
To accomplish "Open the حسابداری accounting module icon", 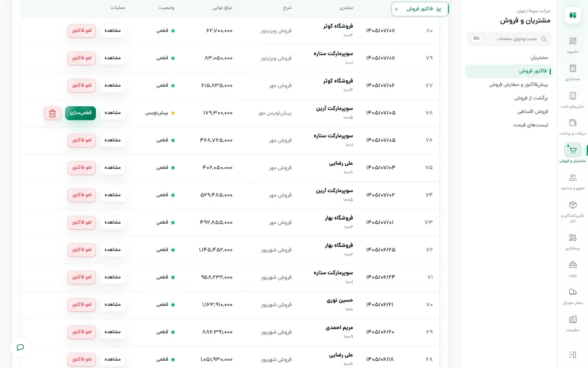I will (572, 68).
